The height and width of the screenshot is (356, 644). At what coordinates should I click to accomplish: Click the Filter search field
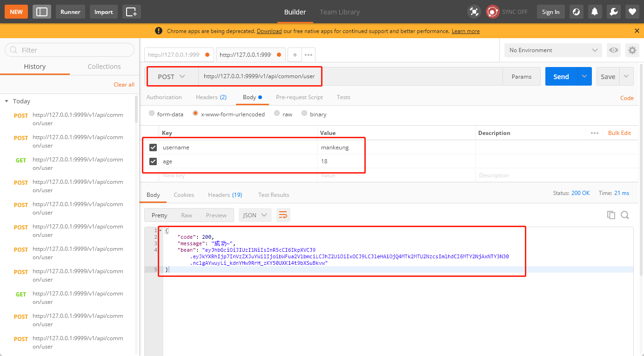[70, 50]
